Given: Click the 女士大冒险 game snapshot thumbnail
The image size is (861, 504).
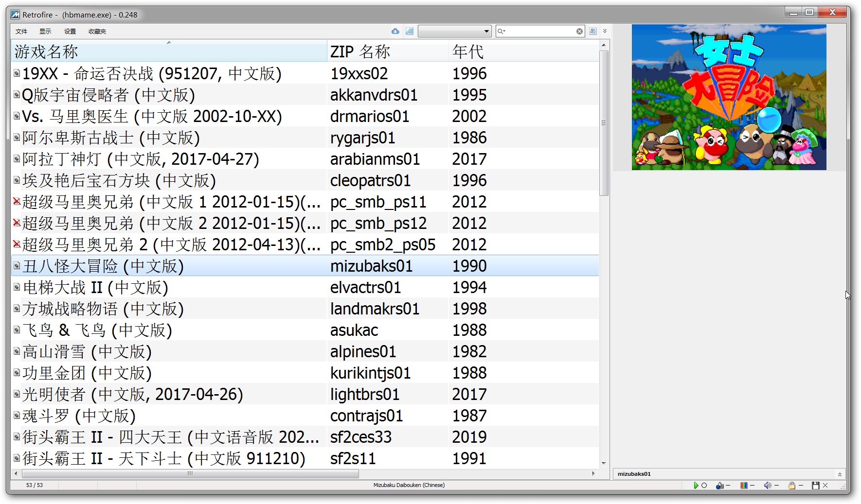Looking at the screenshot, I should click(x=729, y=97).
